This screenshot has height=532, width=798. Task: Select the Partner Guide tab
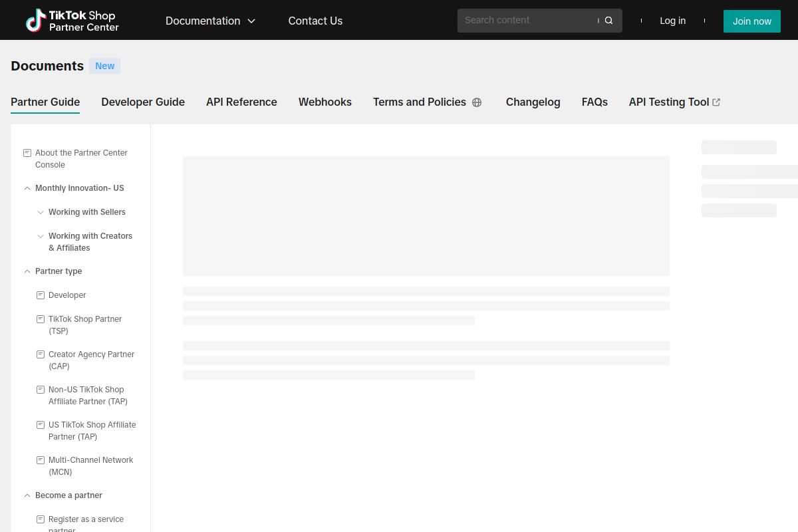click(45, 102)
